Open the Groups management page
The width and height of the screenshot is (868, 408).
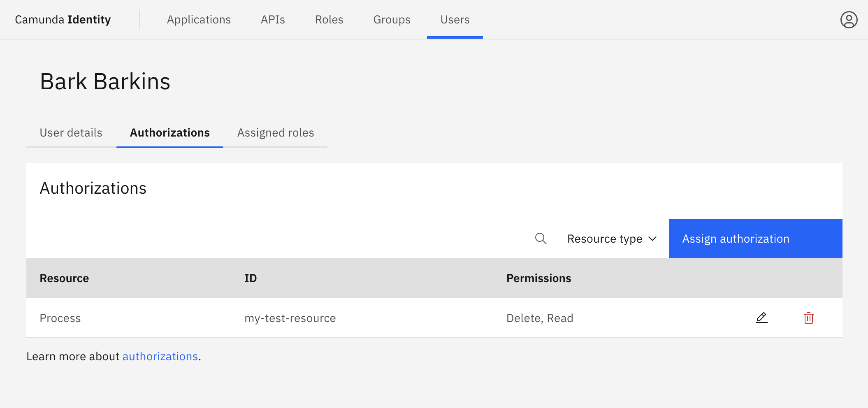click(x=391, y=19)
